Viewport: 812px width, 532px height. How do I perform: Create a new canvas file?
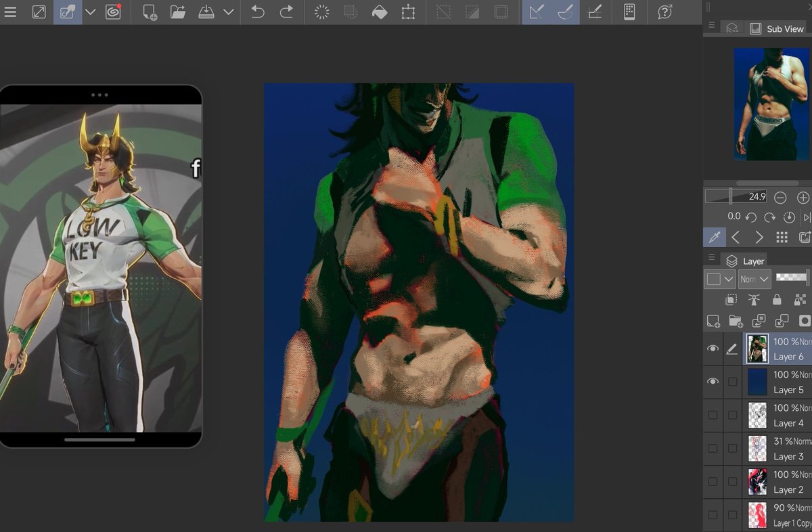point(150,12)
